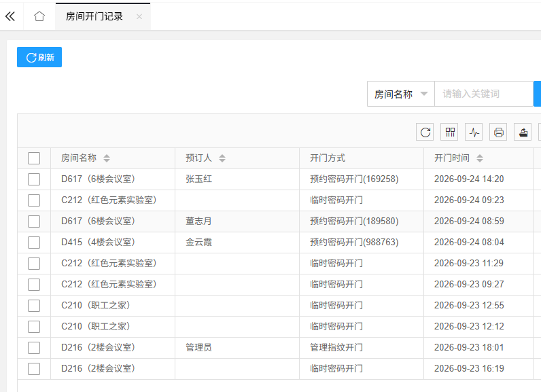Check the row for 董志月
This screenshot has height=392, width=541.
[x=34, y=221]
